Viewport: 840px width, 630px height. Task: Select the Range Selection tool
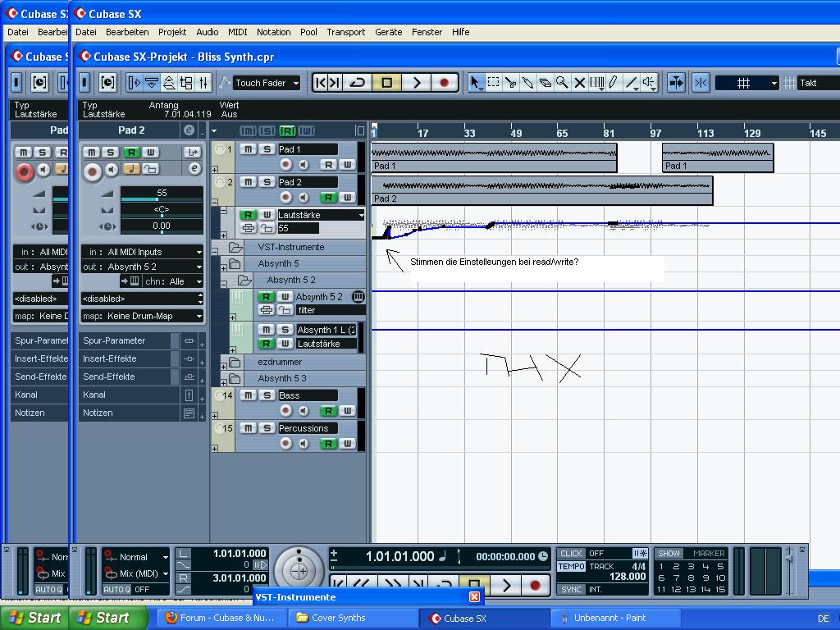pyautogui.click(x=493, y=83)
